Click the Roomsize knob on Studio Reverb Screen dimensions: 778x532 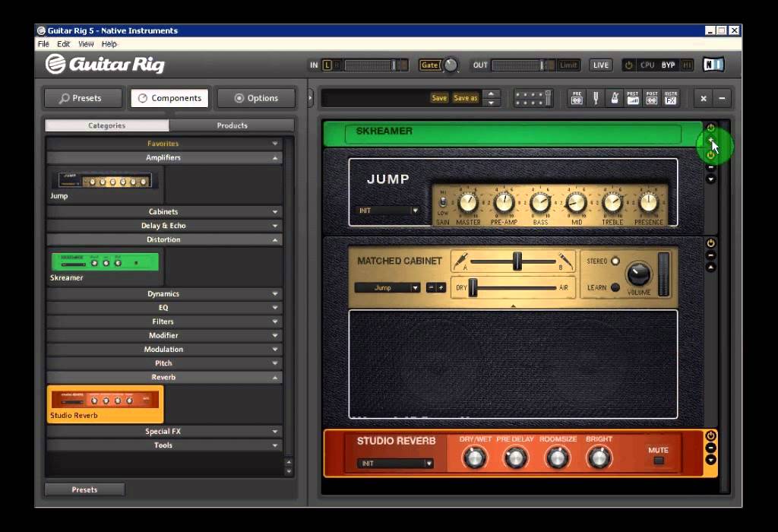558,458
